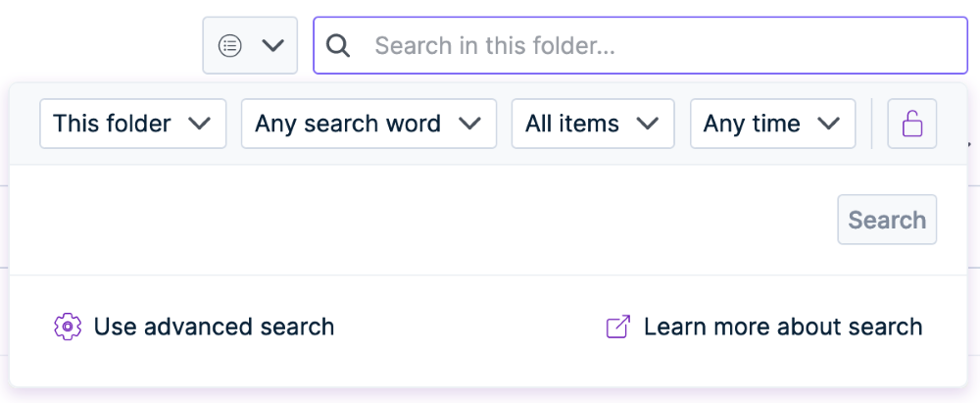
Task: Open Use advanced search link
Action: [x=214, y=327]
